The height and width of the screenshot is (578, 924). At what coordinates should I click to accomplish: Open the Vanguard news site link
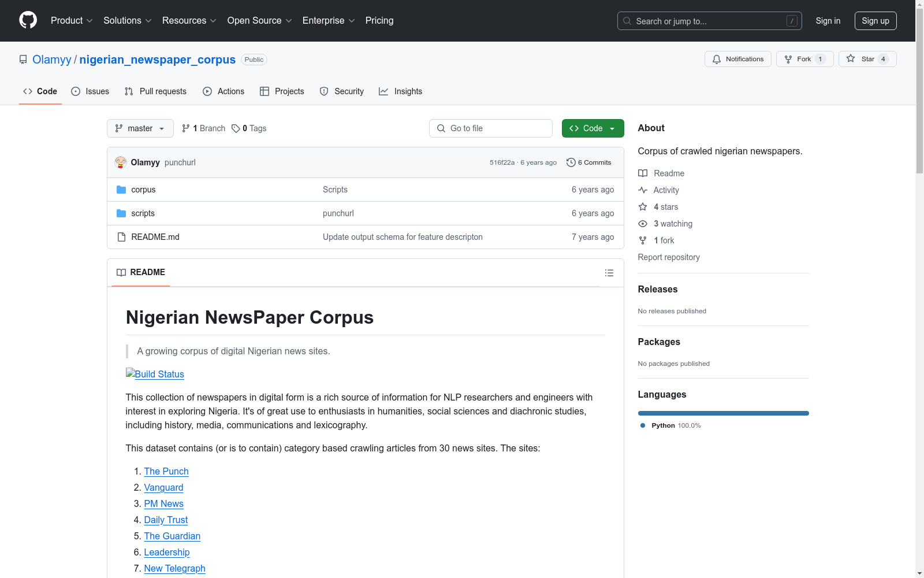tap(163, 487)
